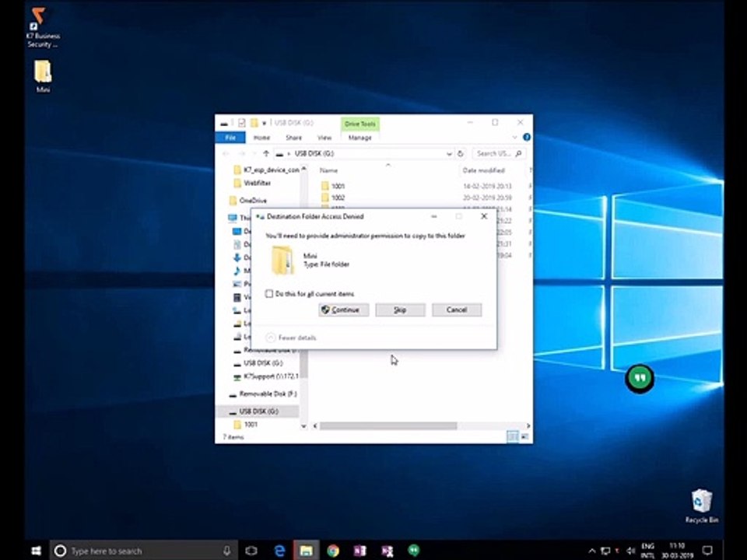The image size is (747, 560).
Task: Click the volume icon in system tray
Action: pyautogui.click(x=631, y=551)
